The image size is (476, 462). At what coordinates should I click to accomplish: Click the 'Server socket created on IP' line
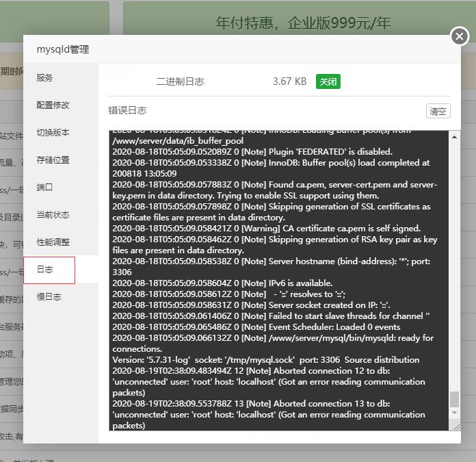point(251,305)
